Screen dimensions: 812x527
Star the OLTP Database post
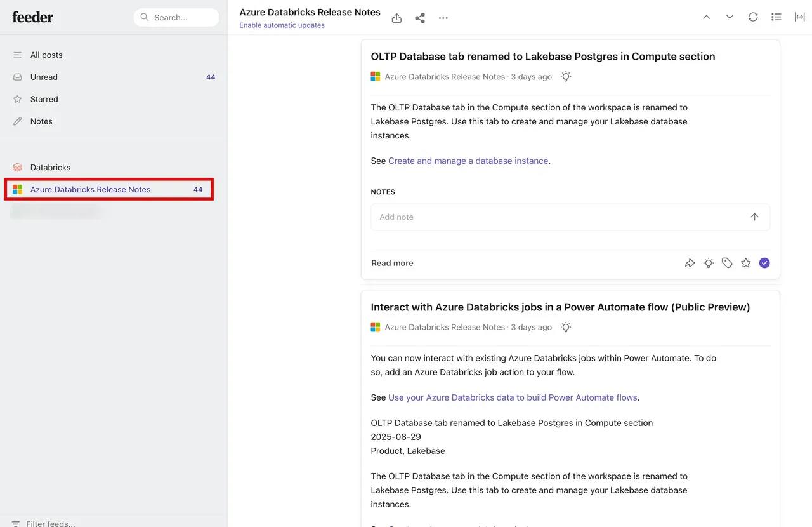pyautogui.click(x=746, y=263)
